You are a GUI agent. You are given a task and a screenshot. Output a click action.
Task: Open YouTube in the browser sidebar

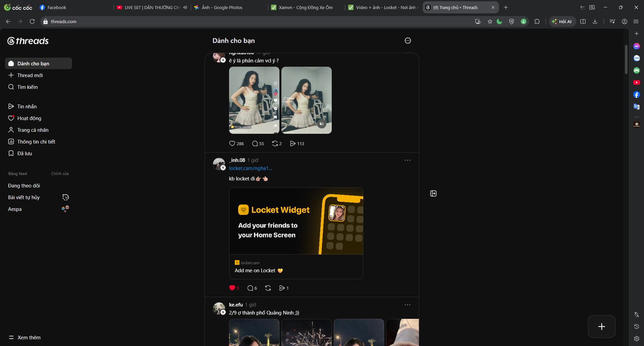point(637,82)
